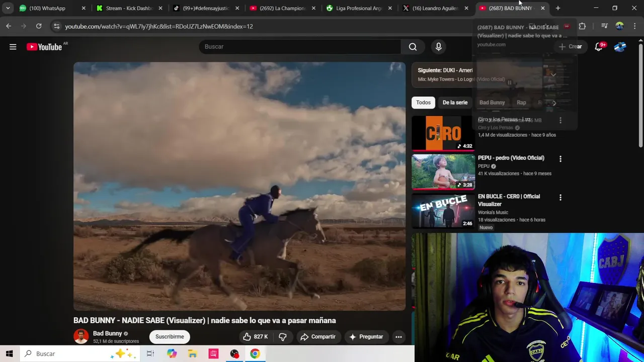Open the PEPU 3:28 video thumbnail

point(443,172)
